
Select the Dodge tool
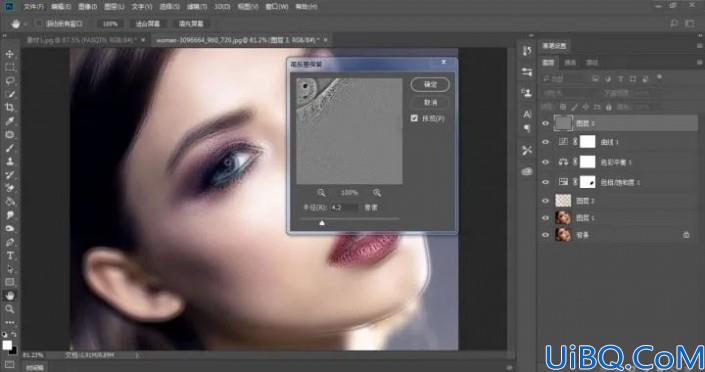click(9, 228)
